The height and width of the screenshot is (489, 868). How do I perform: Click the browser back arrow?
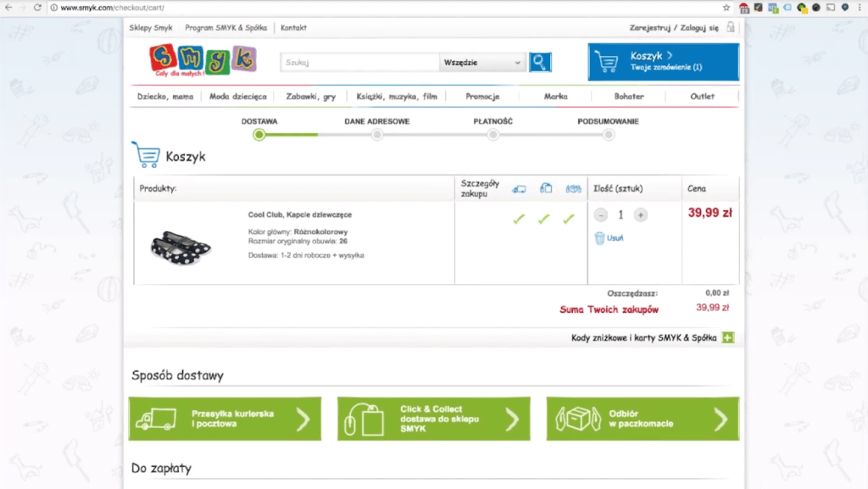pos(8,7)
